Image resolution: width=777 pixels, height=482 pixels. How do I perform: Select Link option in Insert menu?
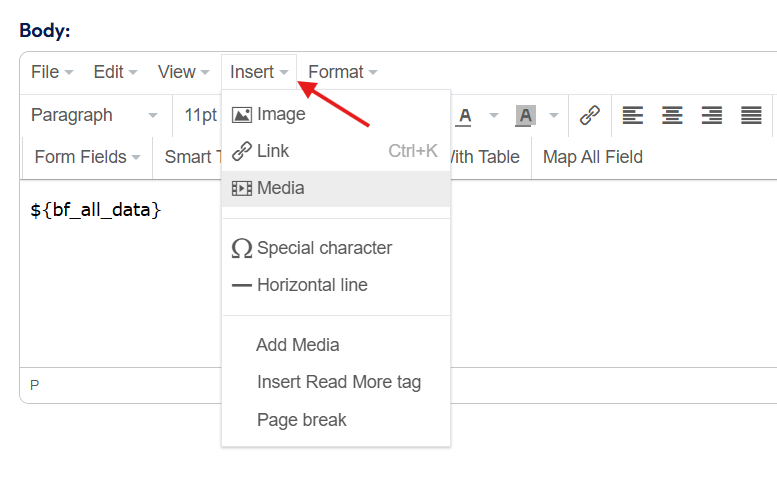272,151
